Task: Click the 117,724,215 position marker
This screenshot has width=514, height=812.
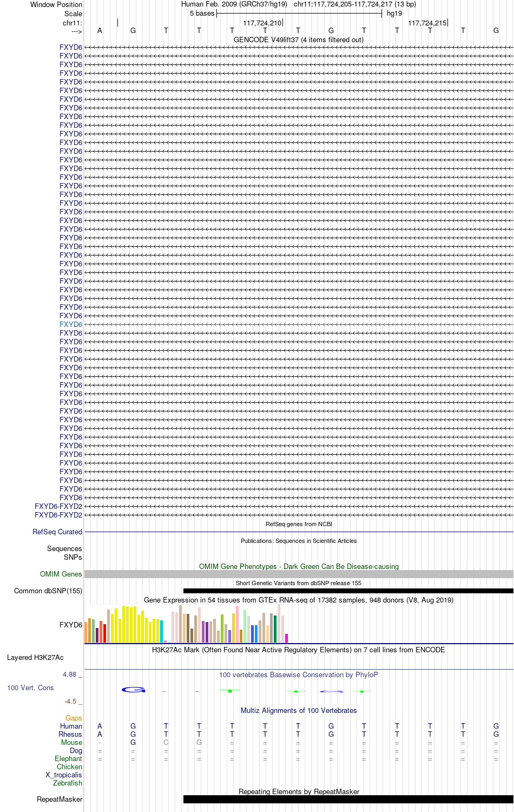Action: pos(427,23)
